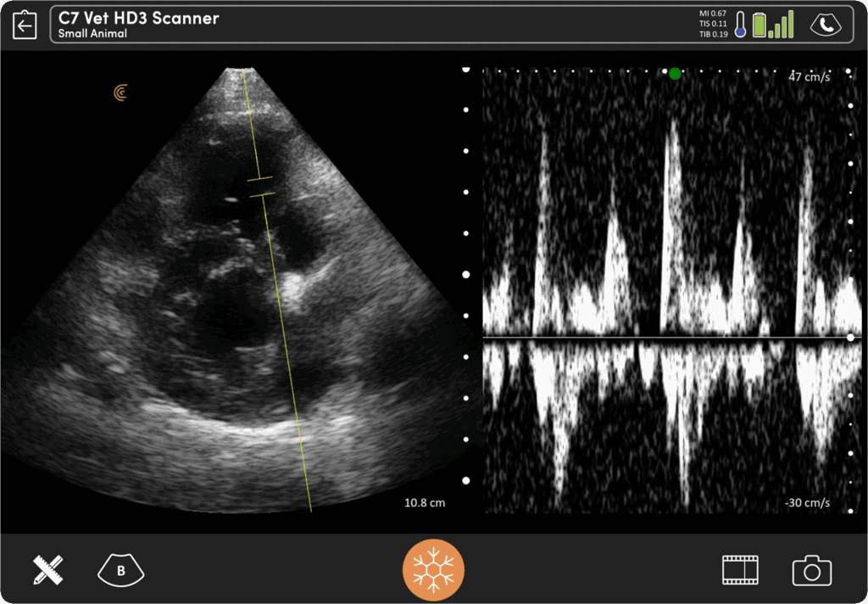Tap the back exit icon
Viewport: 868px width, 604px height.
pyautogui.click(x=25, y=25)
